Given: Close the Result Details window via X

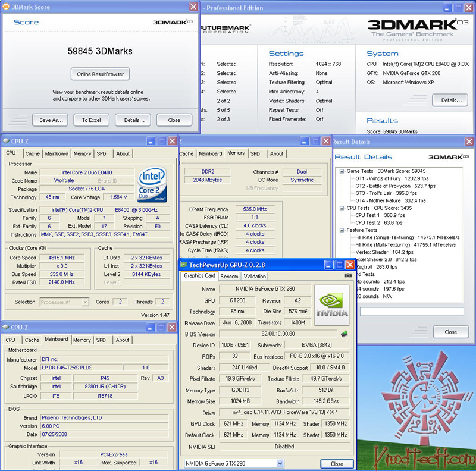Looking at the screenshot, I should pyautogui.click(x=469, y=142).
